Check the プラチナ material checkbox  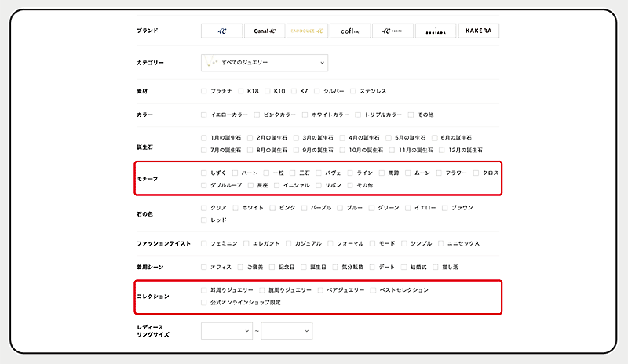205,92
